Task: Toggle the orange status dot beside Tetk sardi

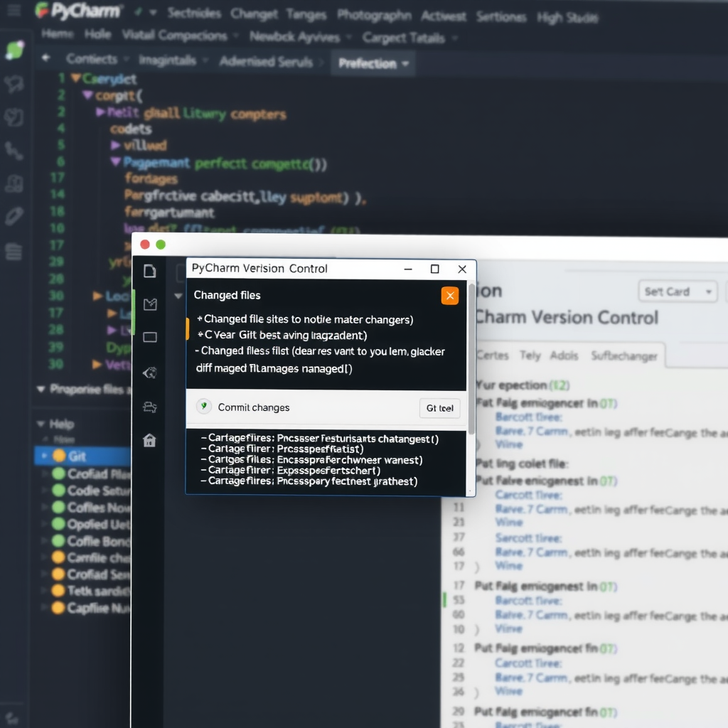Action: click(x=58, y=591)
